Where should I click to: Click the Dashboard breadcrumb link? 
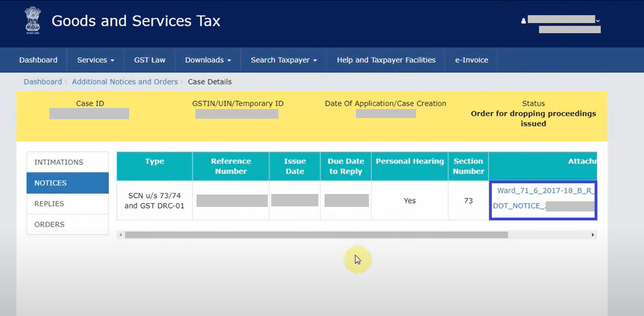tap(43, 82)
